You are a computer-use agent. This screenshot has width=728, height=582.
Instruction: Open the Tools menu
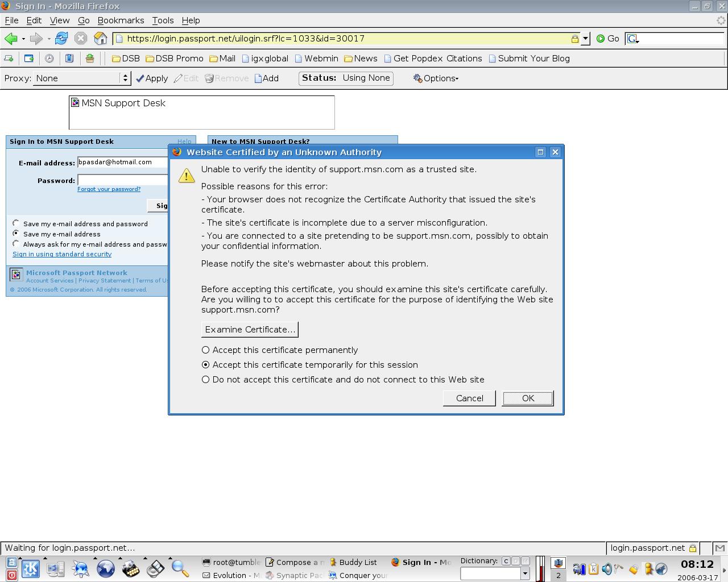click(x=163, y=20)
